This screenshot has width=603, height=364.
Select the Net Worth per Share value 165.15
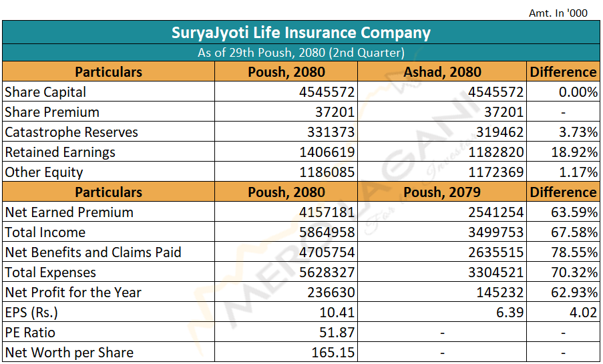(x=333, y=353)
